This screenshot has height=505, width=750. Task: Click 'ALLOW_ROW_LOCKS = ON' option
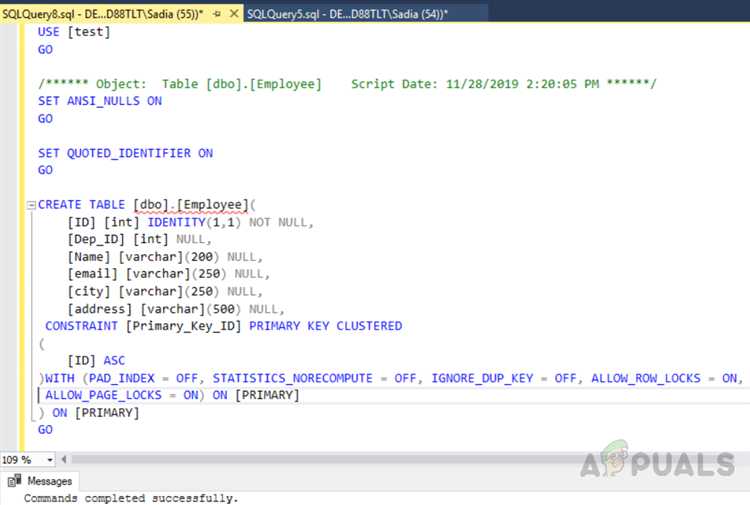click(664, 378)
